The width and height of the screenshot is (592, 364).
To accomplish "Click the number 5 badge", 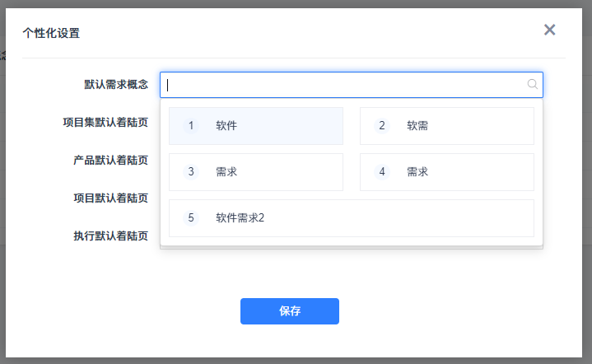I will [x=191, y=218].
